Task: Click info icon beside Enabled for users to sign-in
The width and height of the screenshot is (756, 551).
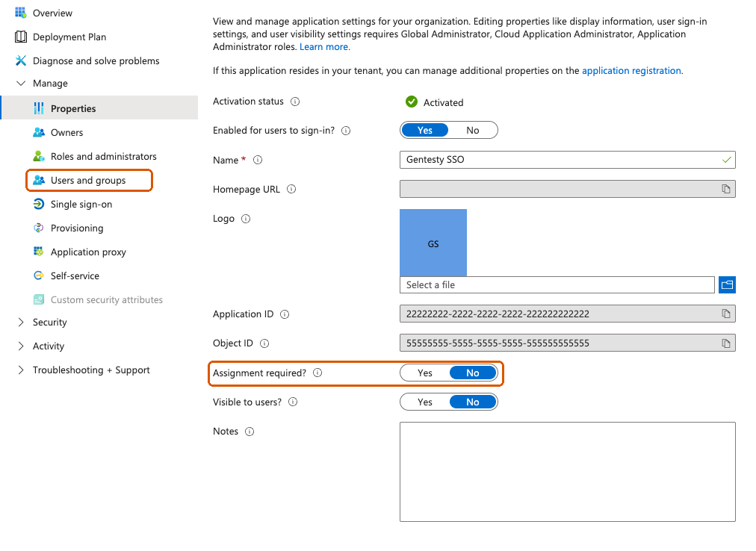Action: coord(346,130)
